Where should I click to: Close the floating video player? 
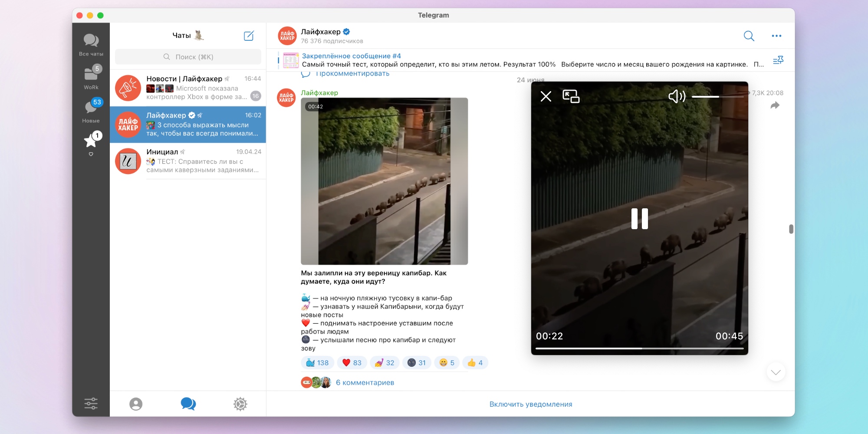pos(546,96)
